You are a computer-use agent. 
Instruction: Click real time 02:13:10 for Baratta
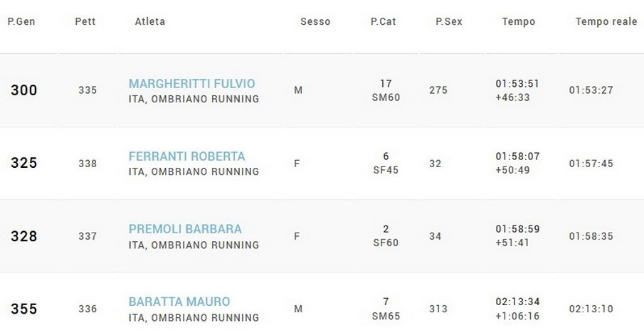tap(591, 309)
